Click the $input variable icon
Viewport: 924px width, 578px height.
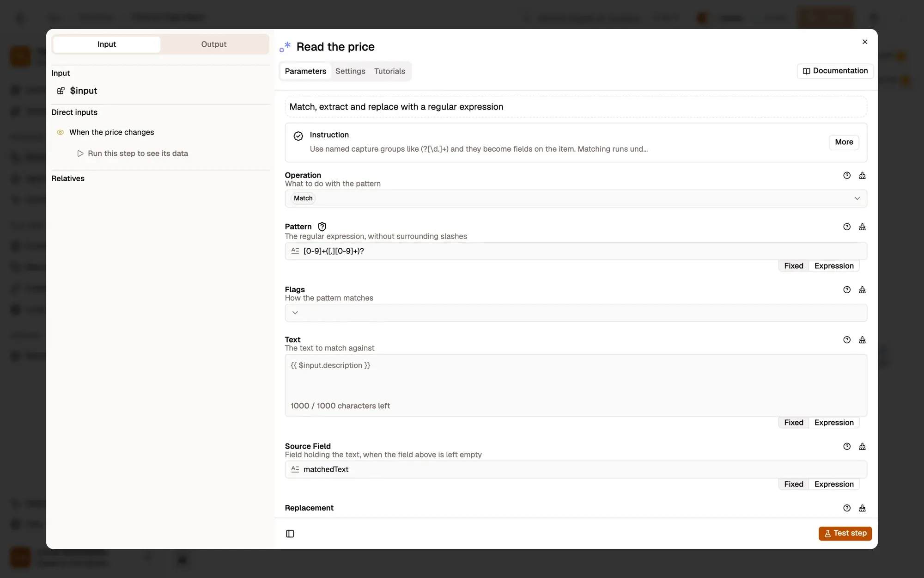pyautogui.click(x=61, y=91)
